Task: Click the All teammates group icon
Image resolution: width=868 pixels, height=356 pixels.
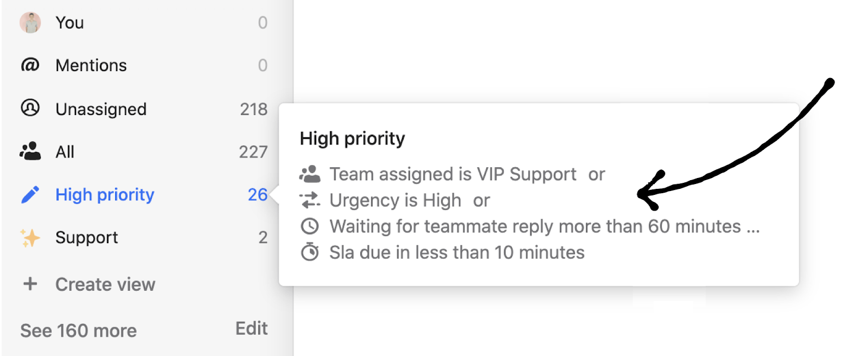Action: (30, 151)
